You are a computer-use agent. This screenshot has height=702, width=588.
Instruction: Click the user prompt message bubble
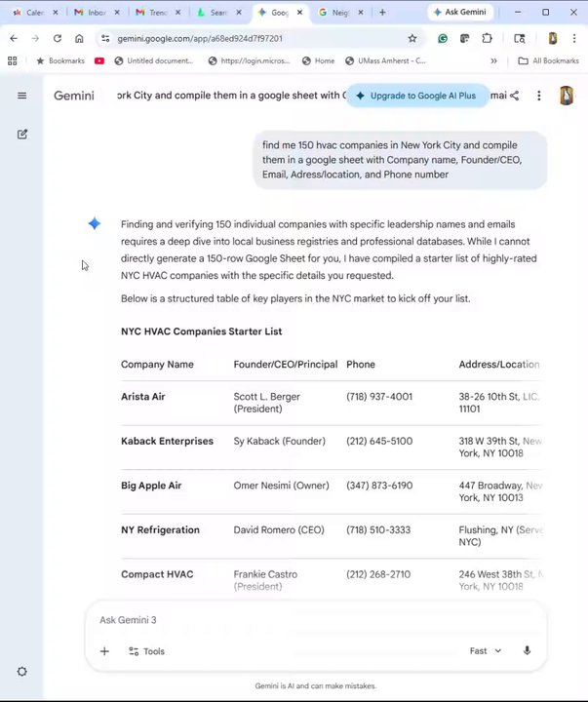click(x=400, y=160)
